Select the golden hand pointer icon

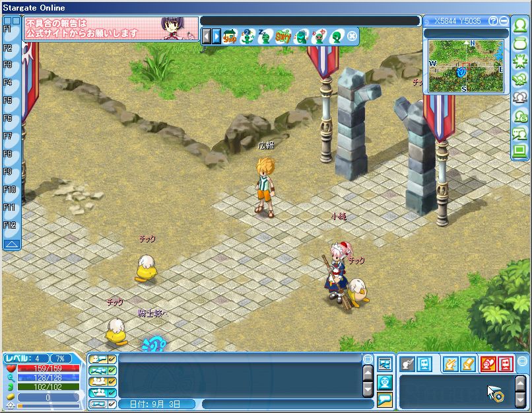(468, 364)
